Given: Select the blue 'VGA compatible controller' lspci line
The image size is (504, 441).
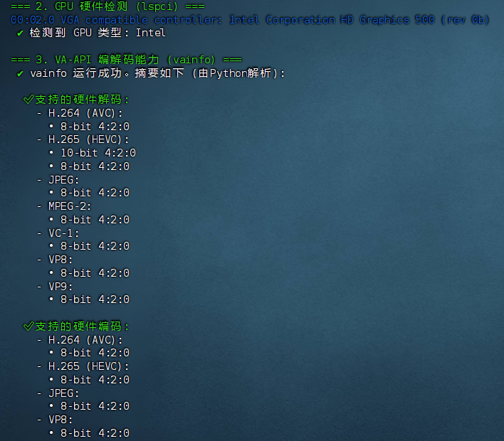Looking at the screenshot, I should (250, 20).
